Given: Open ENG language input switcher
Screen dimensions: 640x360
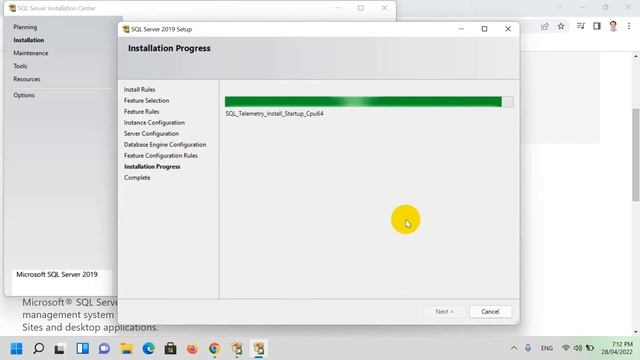Looking at the screenshot, I should (547, 348).
